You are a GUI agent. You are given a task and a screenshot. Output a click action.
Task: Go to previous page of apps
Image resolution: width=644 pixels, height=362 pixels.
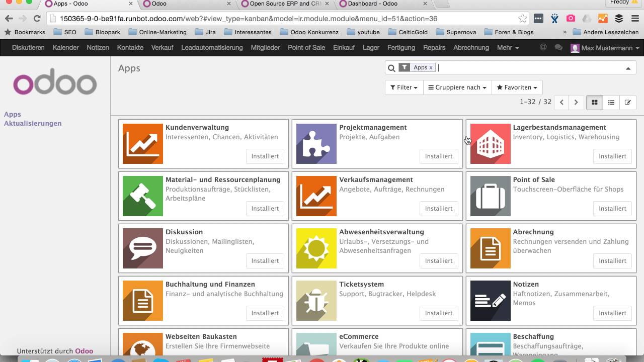(561, 102)
